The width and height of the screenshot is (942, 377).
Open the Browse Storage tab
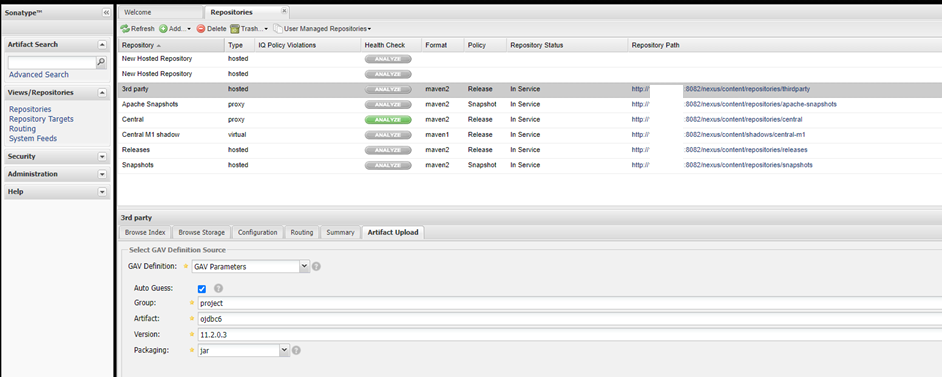[202, 232]
